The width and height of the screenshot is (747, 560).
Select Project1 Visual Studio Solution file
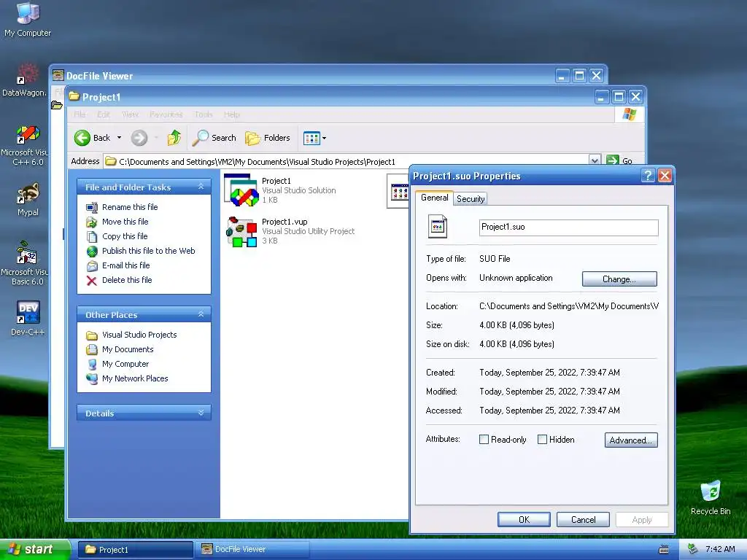[x=280, y=190]
